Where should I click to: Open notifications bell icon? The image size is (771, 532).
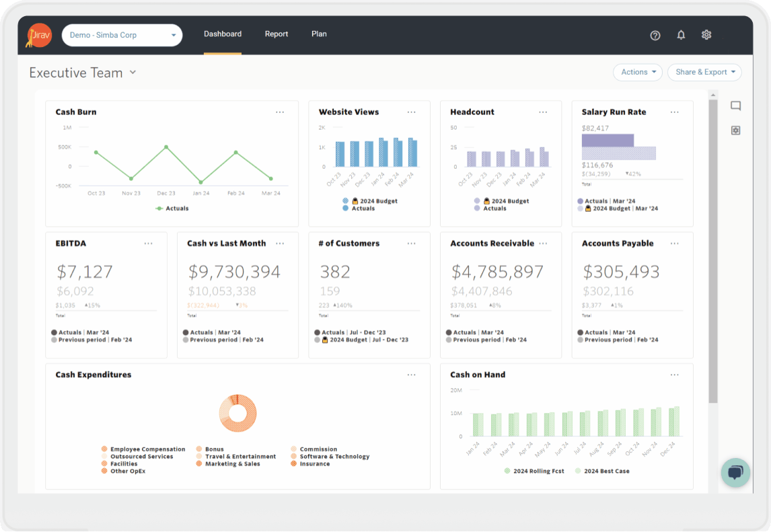(x=681, y=35)
